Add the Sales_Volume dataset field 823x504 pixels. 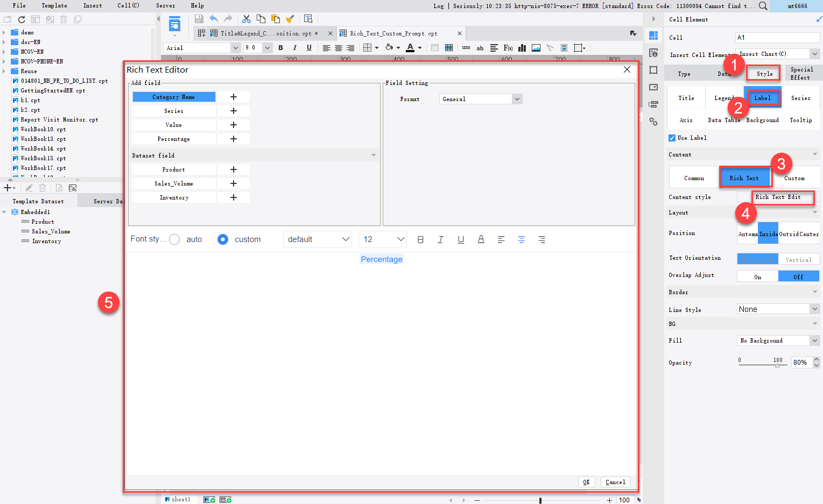(234, 183)
